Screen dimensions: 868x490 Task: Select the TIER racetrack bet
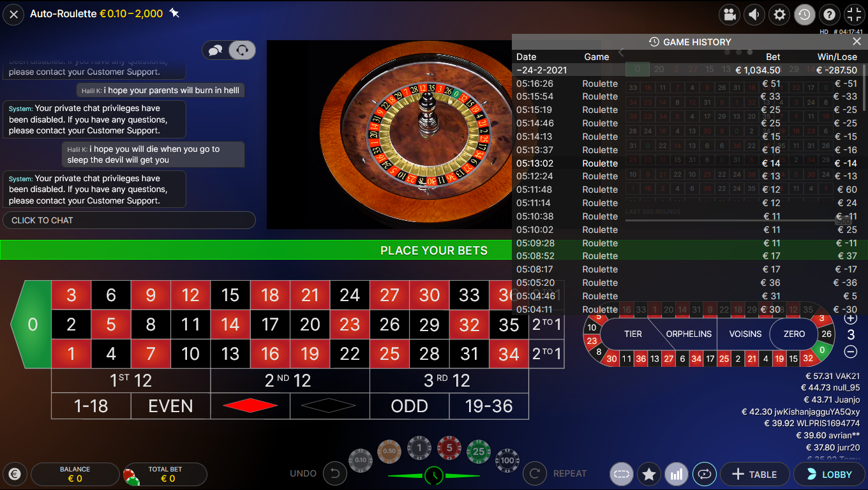point(633,334)
